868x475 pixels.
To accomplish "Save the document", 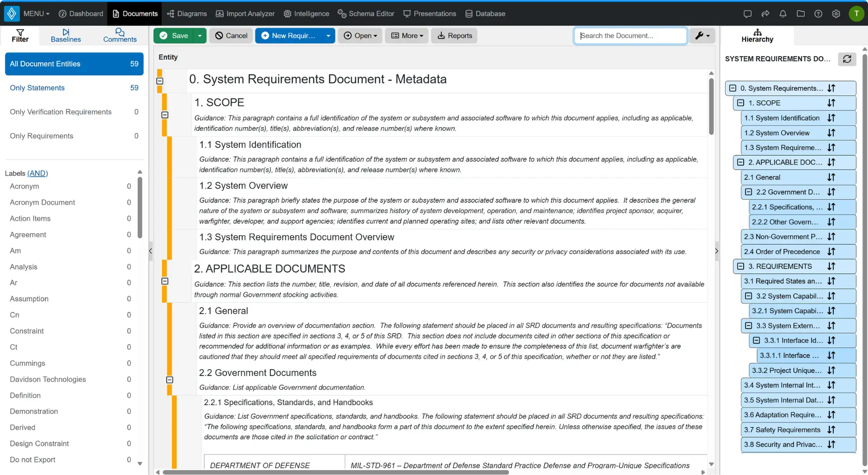I will click(x=174, y=36).
